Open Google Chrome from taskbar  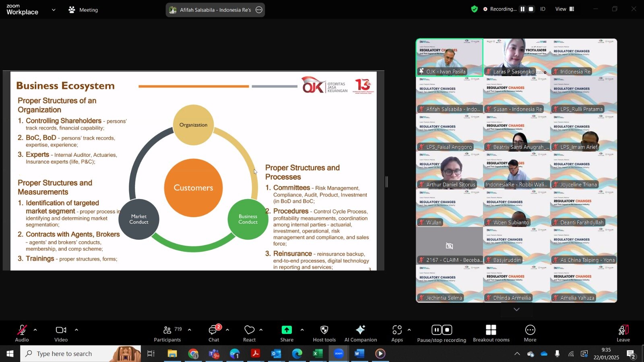(193, 354)
